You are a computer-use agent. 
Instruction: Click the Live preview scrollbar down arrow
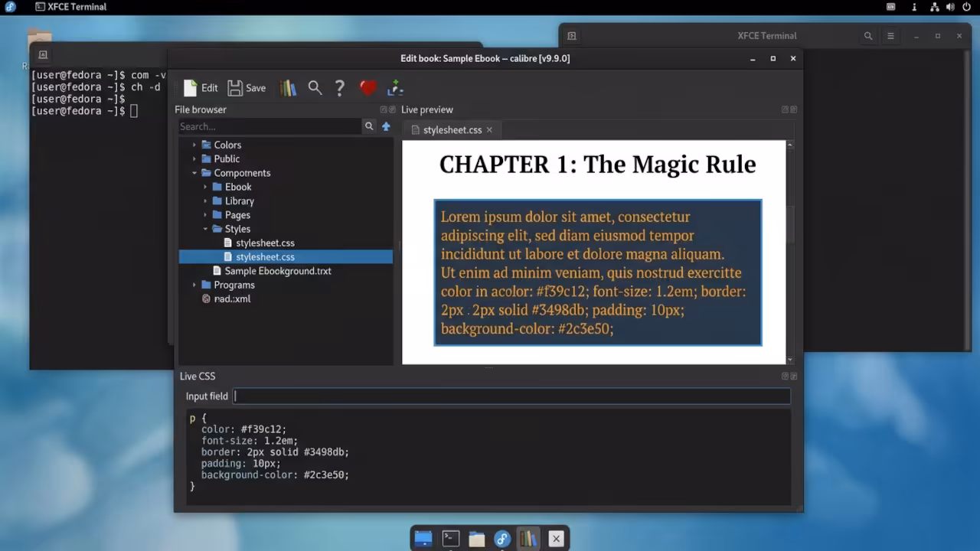(x=789, y=360)
